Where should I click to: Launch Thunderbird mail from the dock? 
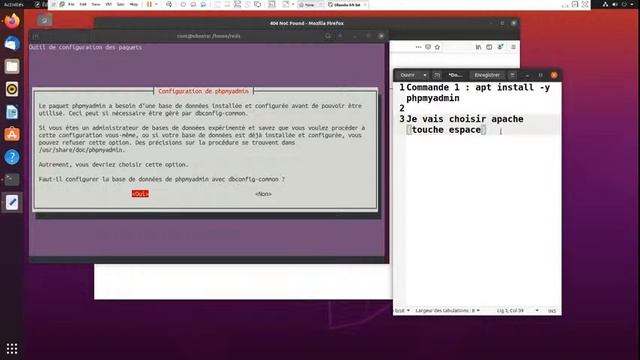[x=12, y=43]
